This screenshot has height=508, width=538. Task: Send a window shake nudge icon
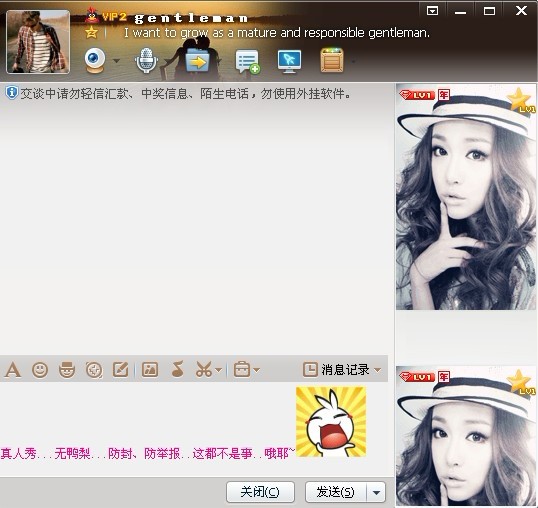(x=94, y=370)
